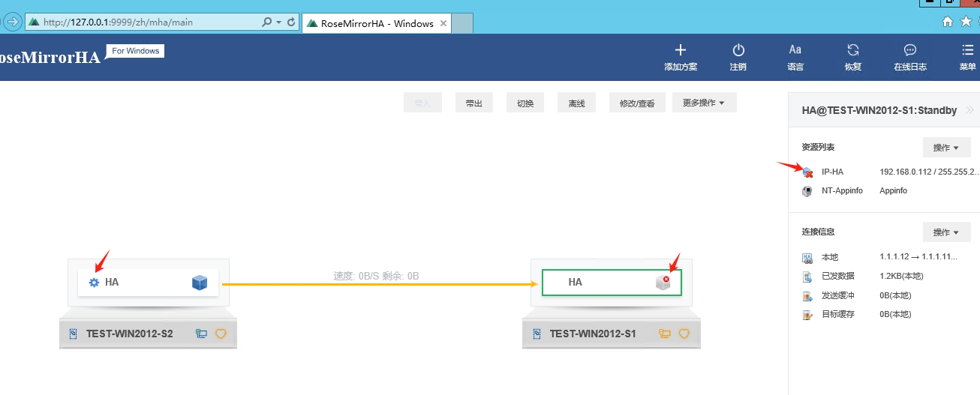The image size is (980, 395).
Task: Click the IP-HA resource error icon
Action: [807, 172]
